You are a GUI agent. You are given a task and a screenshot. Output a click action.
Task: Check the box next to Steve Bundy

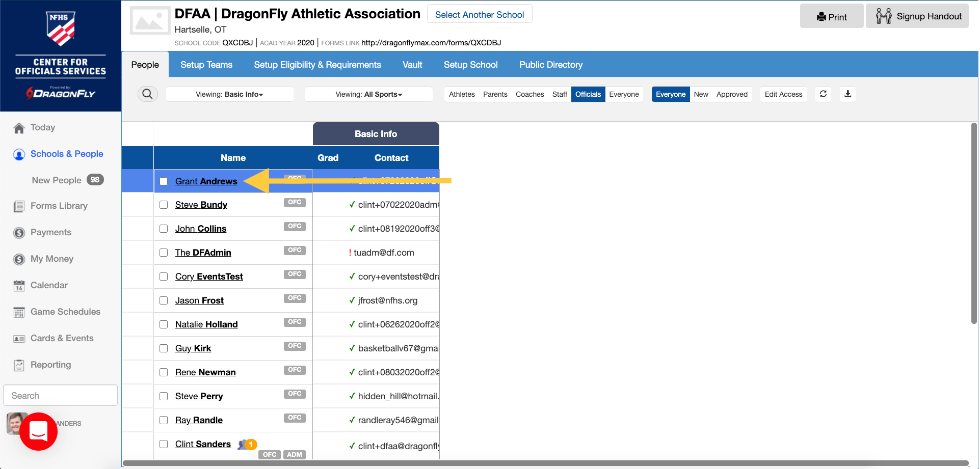[x=164, y=205]
